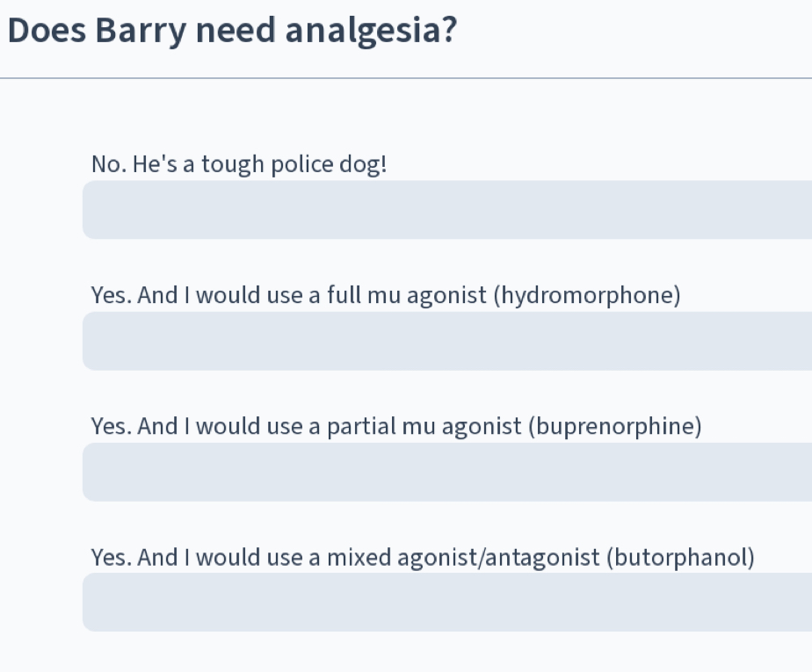
Task: Click the word "(buprenorphine)" in the third answer
Action: click(x=613, y=427)
